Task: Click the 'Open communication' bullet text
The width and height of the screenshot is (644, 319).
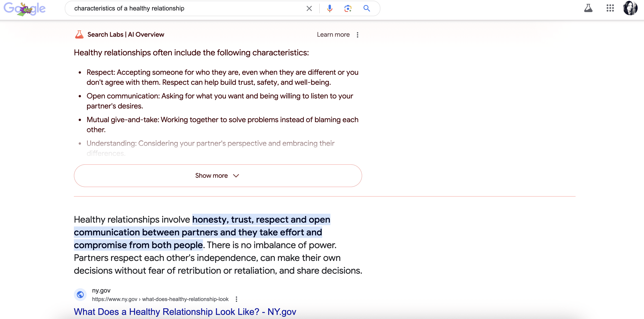Action: coord(220,101)
